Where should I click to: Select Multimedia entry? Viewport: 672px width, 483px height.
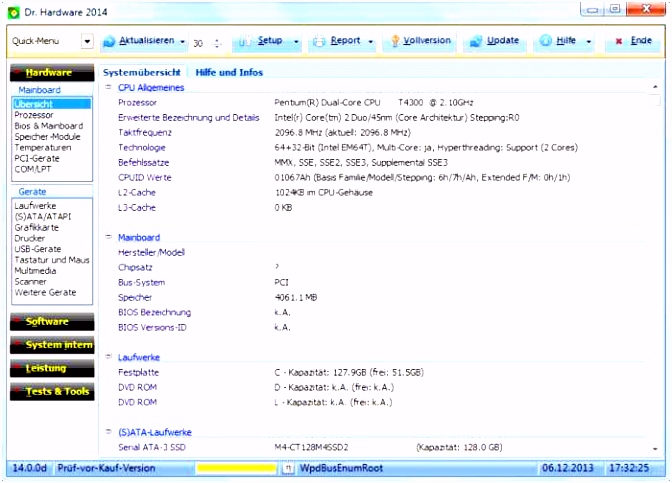pos(35,271)
